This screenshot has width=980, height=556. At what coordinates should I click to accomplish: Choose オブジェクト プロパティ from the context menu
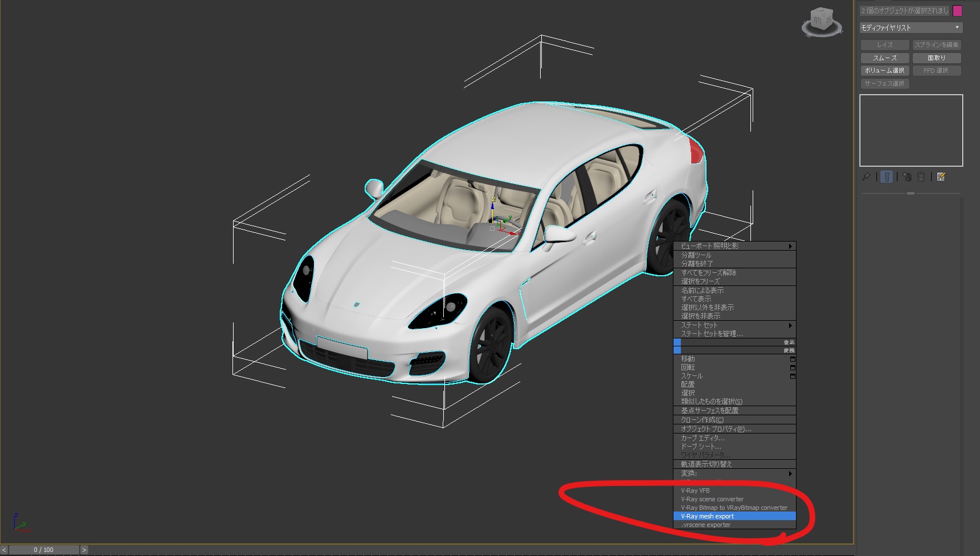(x=716, y=429)
